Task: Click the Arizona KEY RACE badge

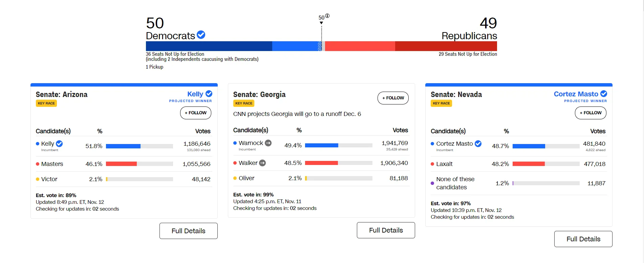Action: click(x=46, y=103)
